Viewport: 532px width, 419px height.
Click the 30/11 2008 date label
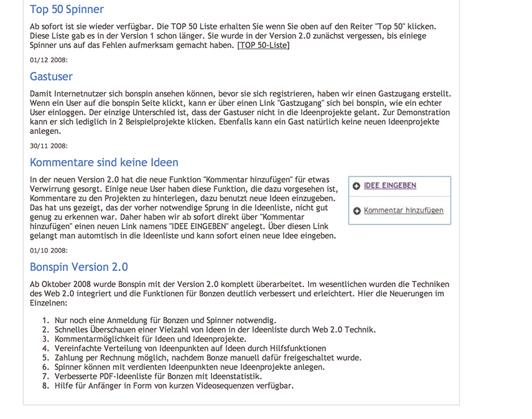point(49,146)
